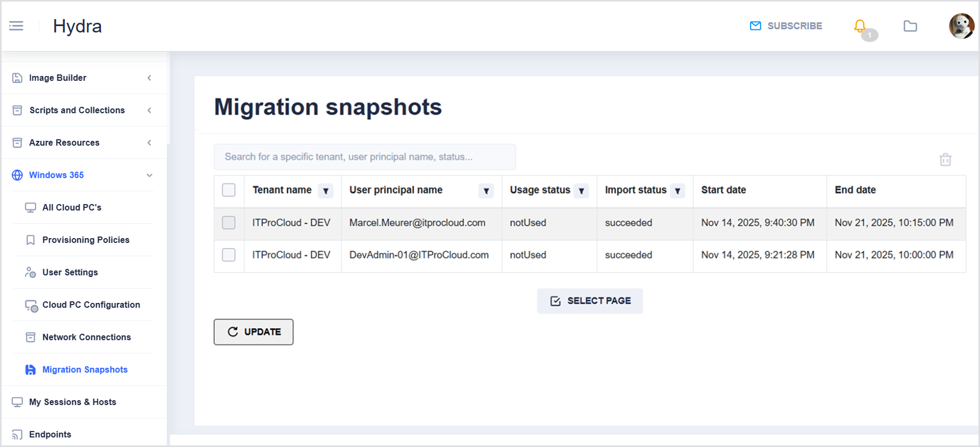980x447 pixels.
Task: Click the notification bell icon
Action: point(859,26)
